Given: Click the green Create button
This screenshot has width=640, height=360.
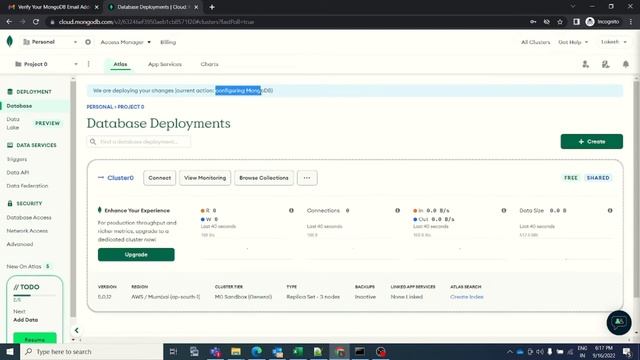Looking at the screenshot, I should click(591, 142).
